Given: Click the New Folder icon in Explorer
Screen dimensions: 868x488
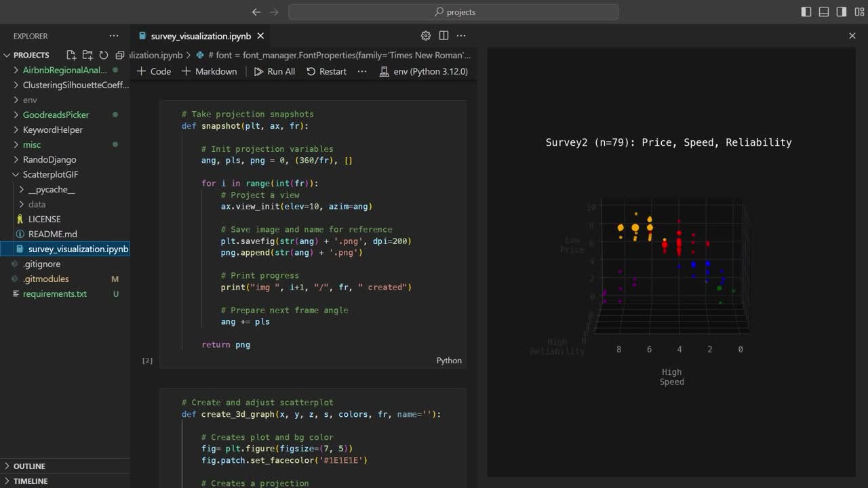Looking at the screenshot, I should point(87,55).
